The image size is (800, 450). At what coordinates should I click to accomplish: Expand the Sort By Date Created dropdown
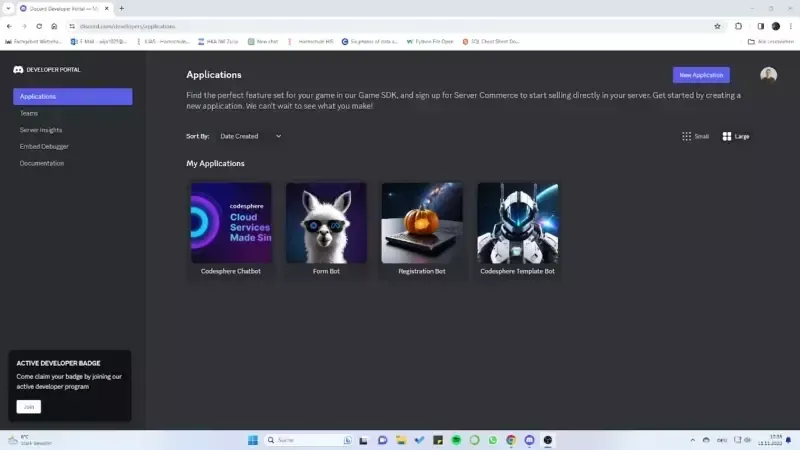(x=251, y=136)
